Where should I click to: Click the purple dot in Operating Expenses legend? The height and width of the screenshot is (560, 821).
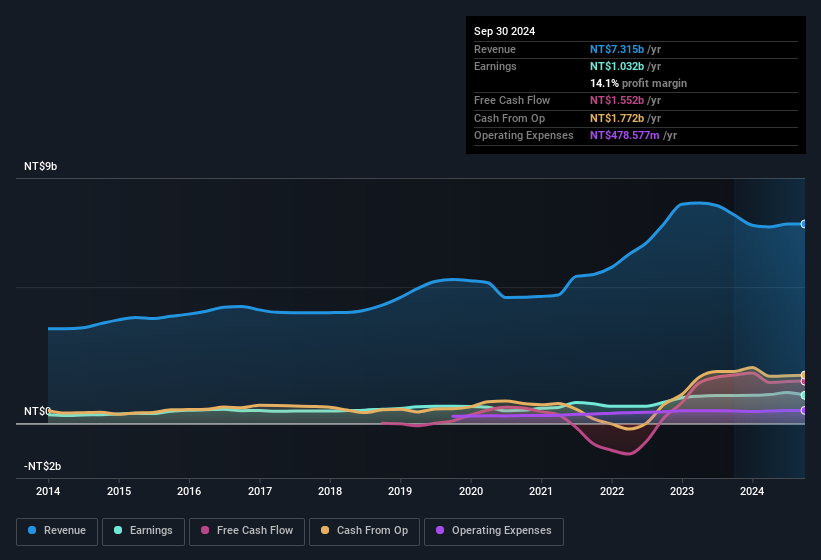440,530
